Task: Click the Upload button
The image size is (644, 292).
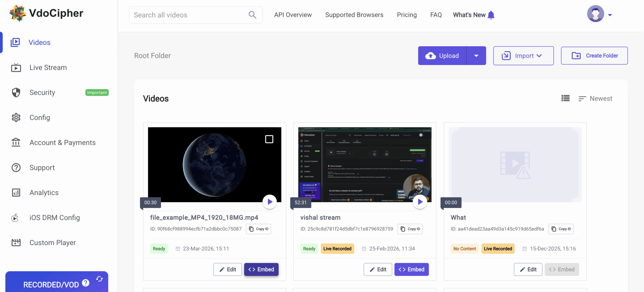Action: tap(442, 56)
